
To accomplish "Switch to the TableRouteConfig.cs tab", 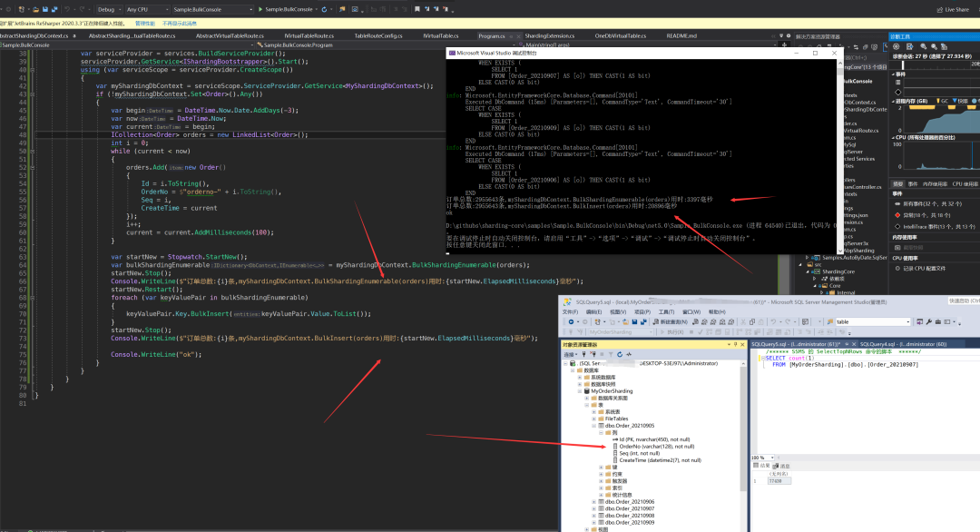I will tap(378, 35).
